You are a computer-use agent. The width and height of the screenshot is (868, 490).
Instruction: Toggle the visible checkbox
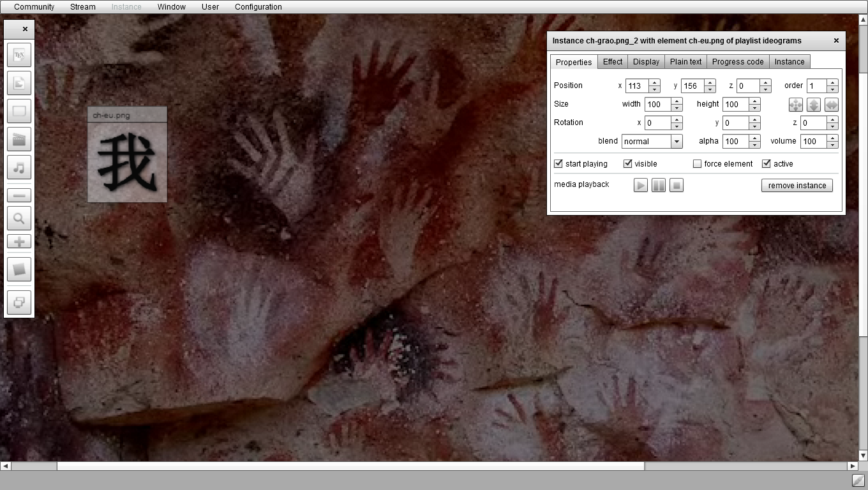(x=628, y=163)
